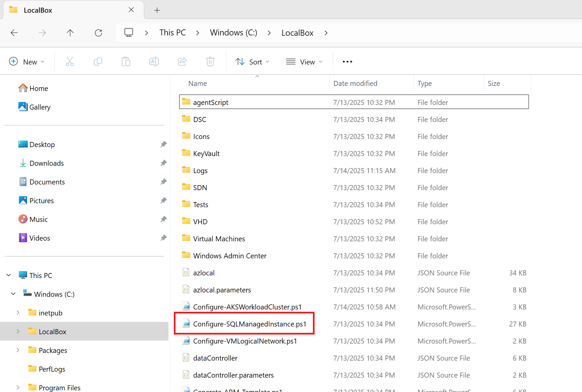Open the See more ellipsis menu
Screen dimensions: 582x392
pyautogui.click(x=347, y=62)
